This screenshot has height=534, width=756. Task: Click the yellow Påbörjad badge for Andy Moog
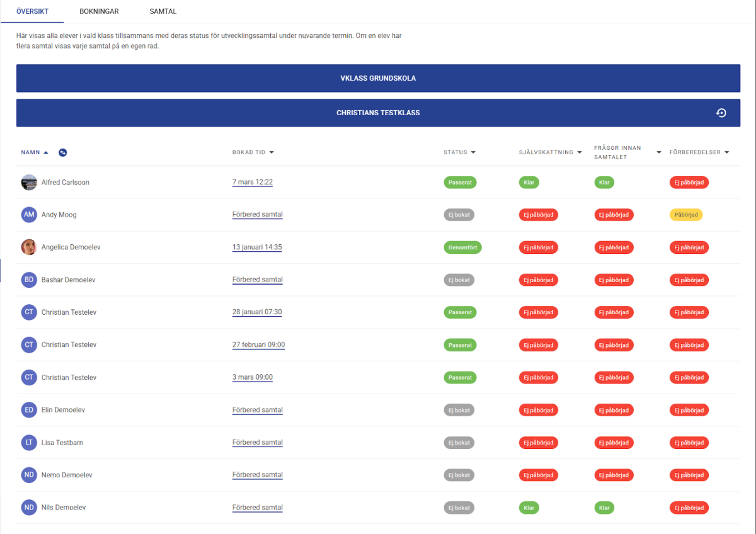click(685, 215)
